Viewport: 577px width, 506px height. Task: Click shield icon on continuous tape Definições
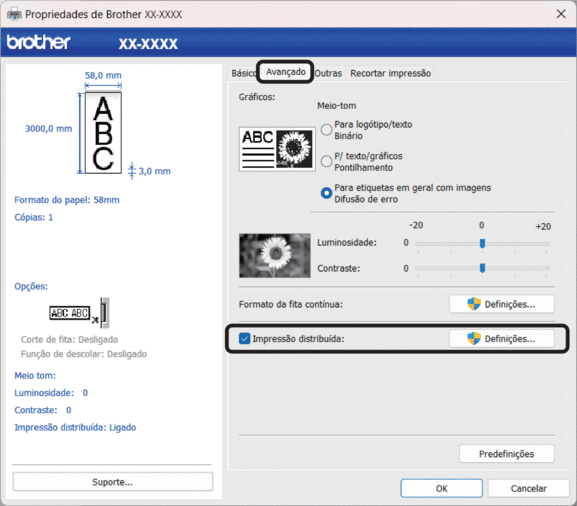click(x=474, y=304)
